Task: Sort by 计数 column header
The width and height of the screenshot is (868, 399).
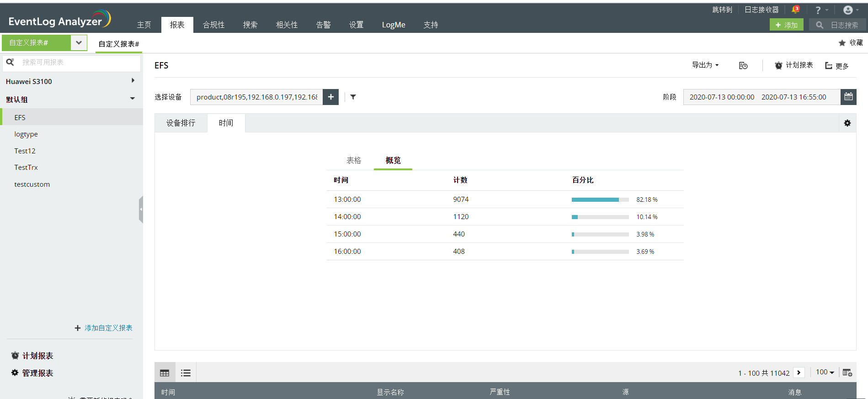Action: click(460, 180)
